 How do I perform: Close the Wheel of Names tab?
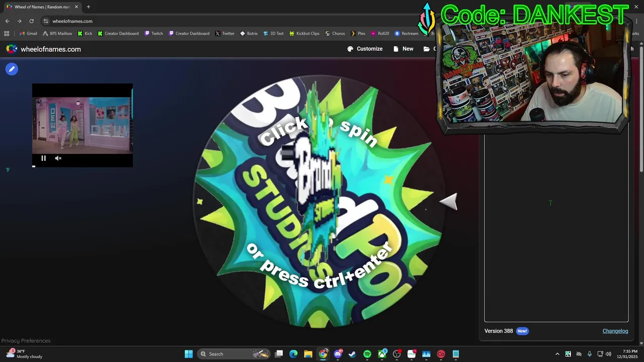click(76, 7)
